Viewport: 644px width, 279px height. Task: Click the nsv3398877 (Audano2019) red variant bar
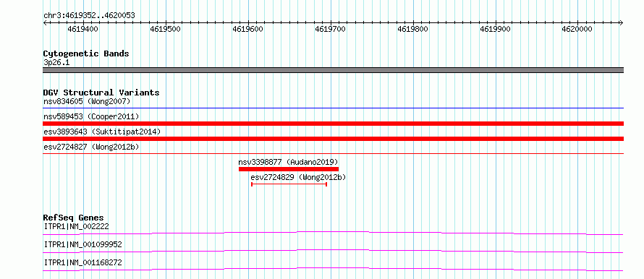[288, 169]
